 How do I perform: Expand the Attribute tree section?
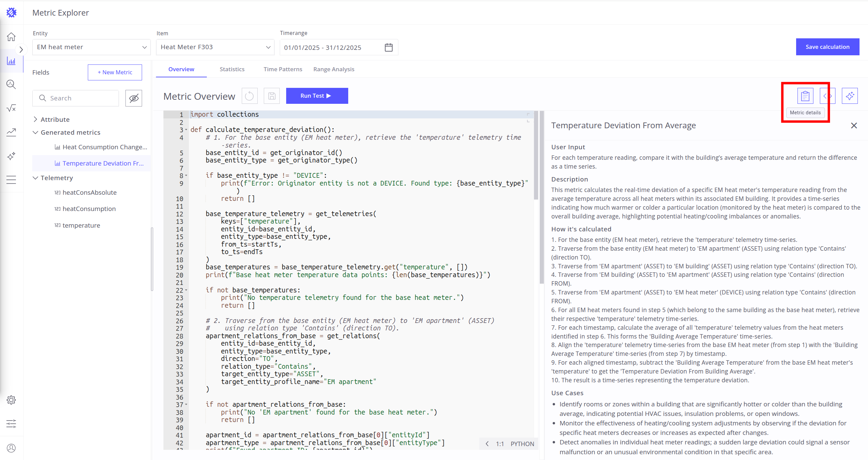35,119
